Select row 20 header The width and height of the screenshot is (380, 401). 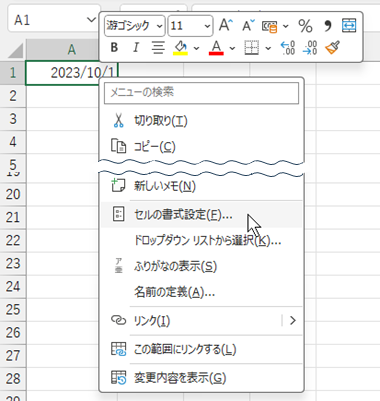point(13,194)
